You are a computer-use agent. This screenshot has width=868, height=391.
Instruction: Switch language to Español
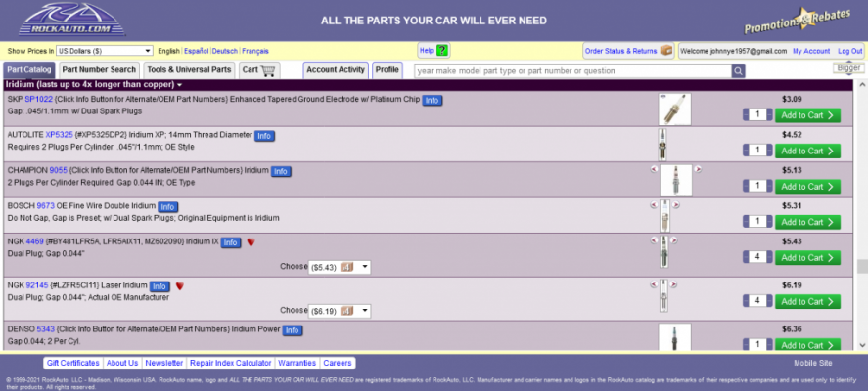pyautogui.click(x=196, y=51)
